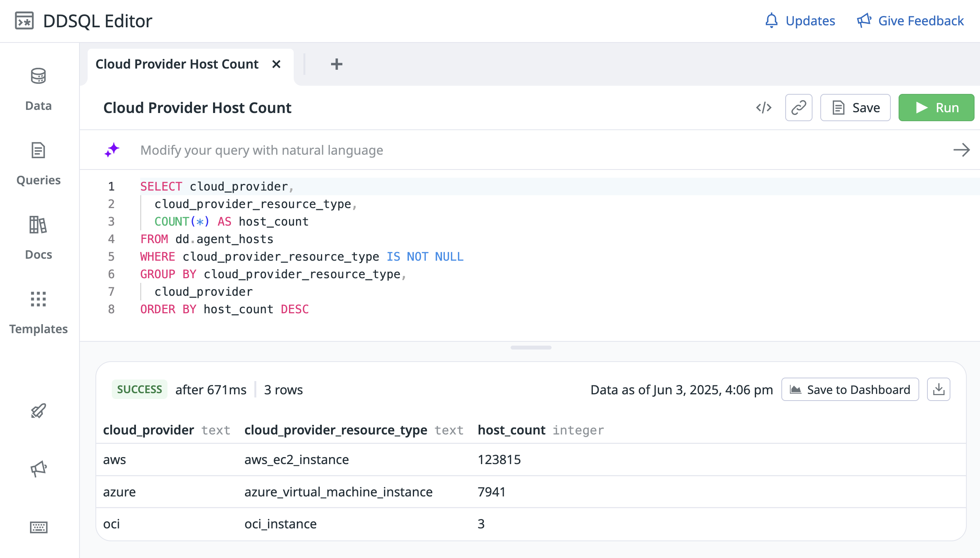Image resolution: width=980 pixels, height=558 pixels.
Task: Download the query results
Action: 939,390
